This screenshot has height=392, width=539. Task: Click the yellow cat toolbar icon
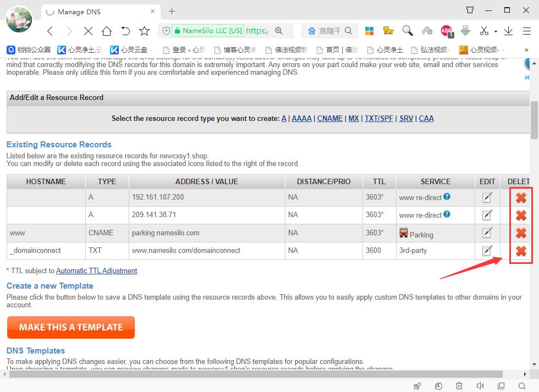[388, 31]
